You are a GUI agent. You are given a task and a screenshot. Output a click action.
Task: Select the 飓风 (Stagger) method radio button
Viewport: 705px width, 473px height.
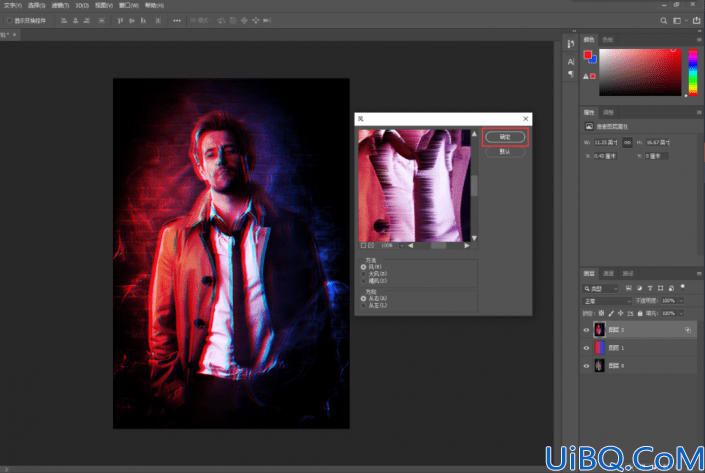coord(363,281)
